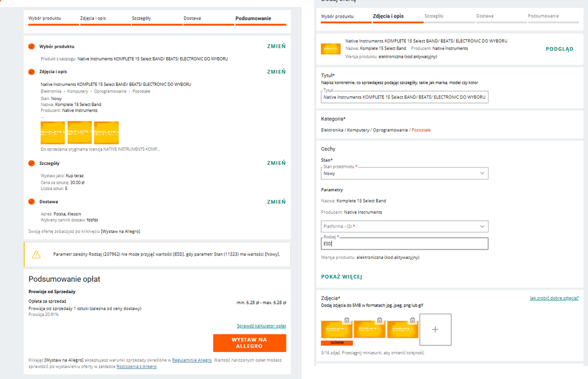Delete the third photo using its trash icon
The image size is (588, 379).
tap(413, 320)
